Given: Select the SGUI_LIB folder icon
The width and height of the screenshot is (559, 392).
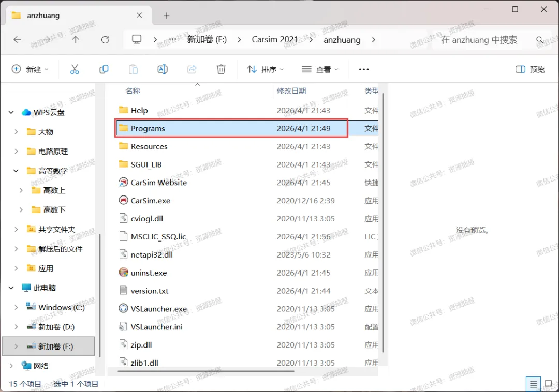Looking at the screenshot, I should click(123, 164).
